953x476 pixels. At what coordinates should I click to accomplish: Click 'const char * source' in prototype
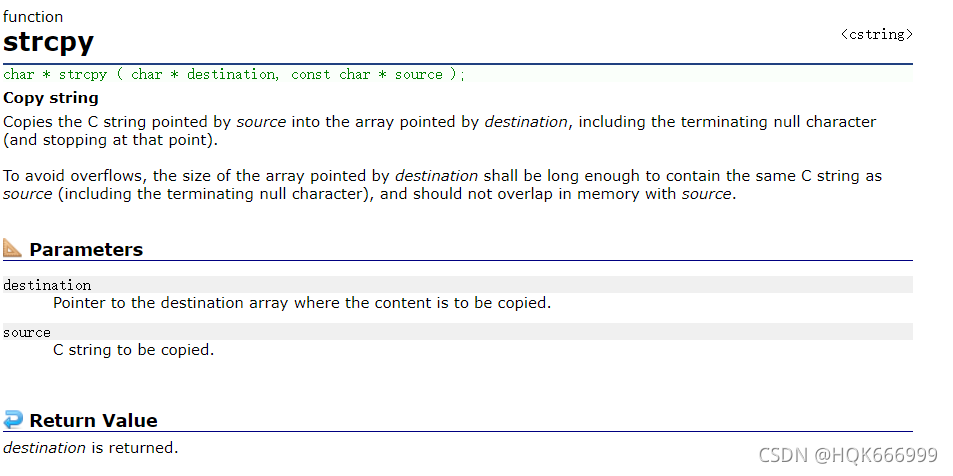tap(366, 74)
